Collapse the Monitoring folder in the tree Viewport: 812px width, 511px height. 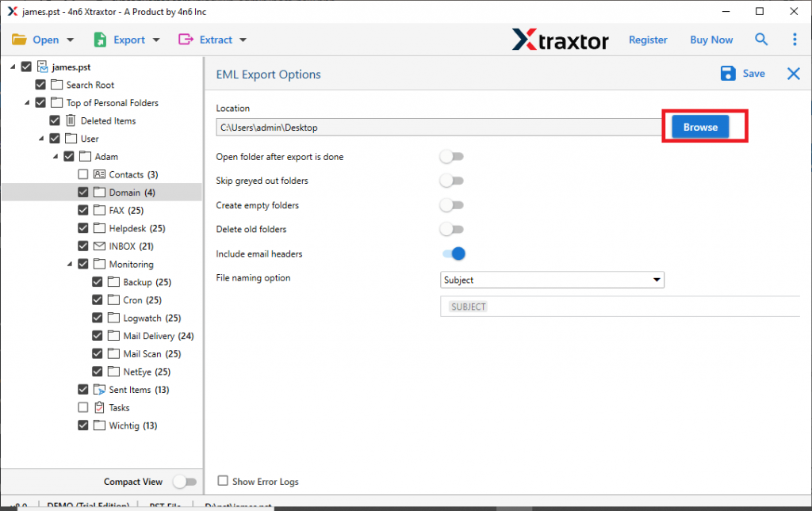pos(70,264)
